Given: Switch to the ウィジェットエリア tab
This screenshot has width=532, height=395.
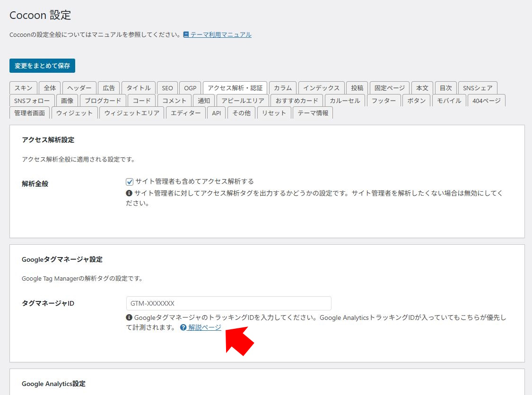Looking at the screenshot, I should click(x=132, y=113).
